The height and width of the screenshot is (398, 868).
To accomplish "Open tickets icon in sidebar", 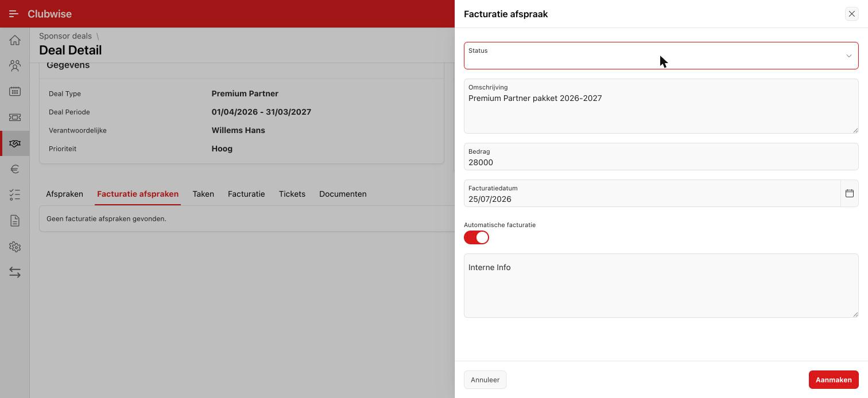I will (x=15, y=118).
